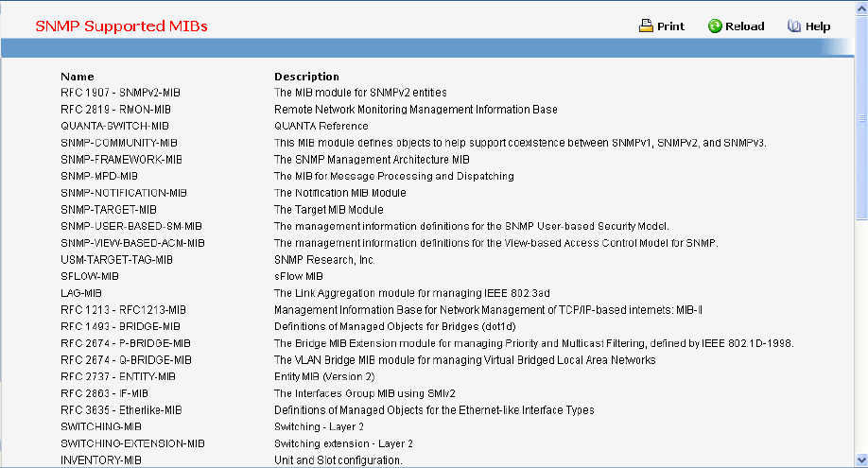
Task: Click 'Remote Network Monitoring Management Information Base' description
Action: click(x=416, y=109)
